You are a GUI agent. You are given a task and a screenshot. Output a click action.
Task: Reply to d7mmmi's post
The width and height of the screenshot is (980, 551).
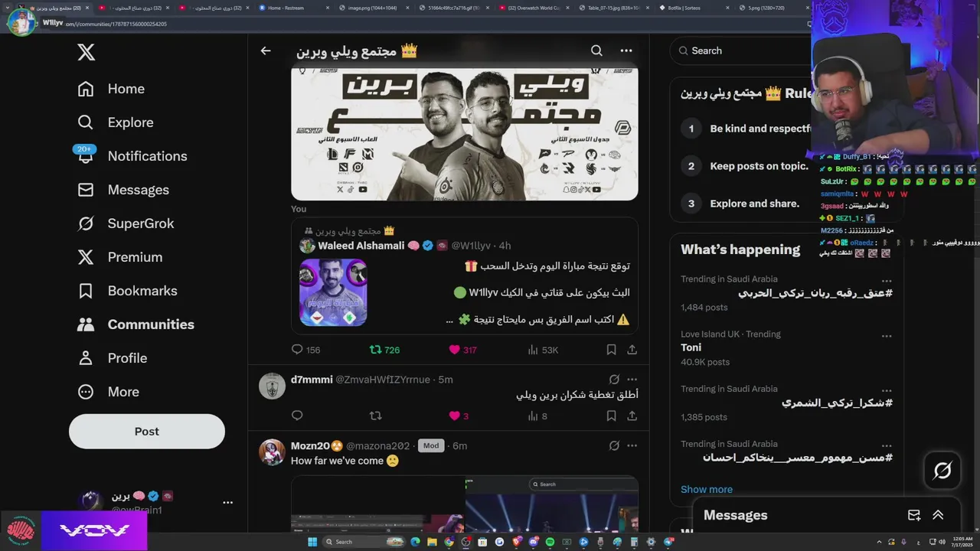pyautogui.click(x=297, y=416)
